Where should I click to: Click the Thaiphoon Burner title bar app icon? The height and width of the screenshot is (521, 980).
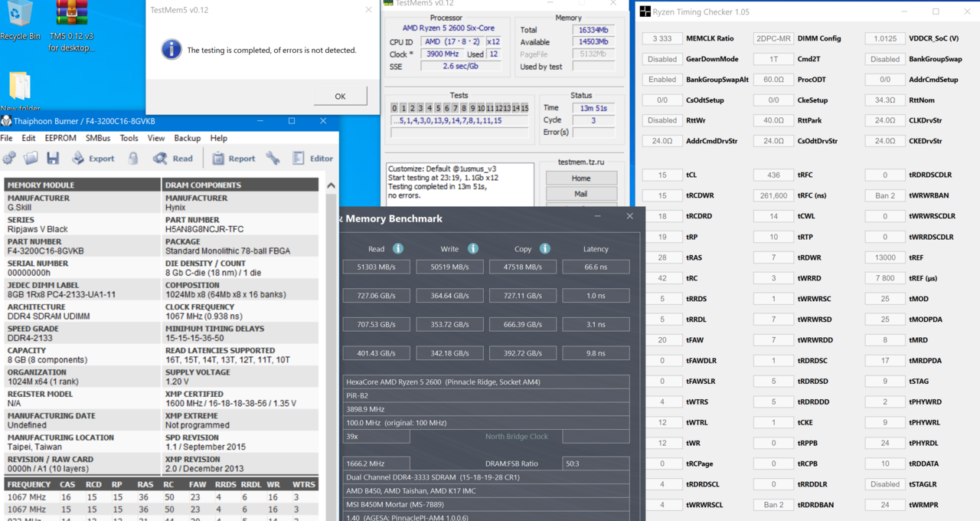pyautogui.click(x=7, y=121)
